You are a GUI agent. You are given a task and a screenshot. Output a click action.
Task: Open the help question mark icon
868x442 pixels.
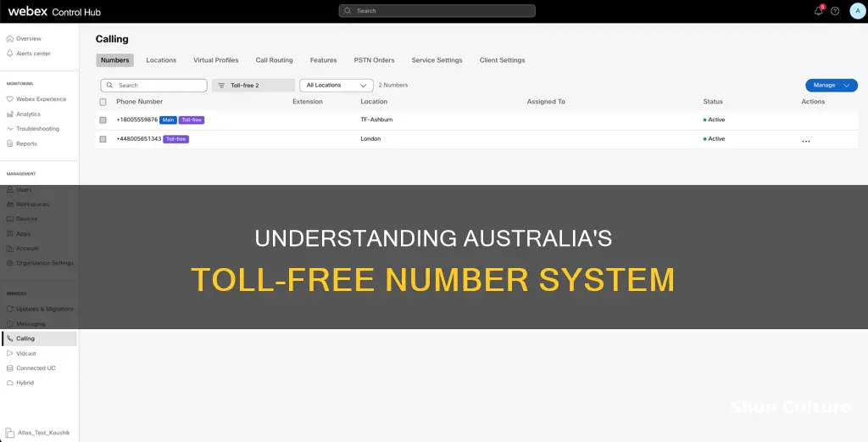coord(835,11)
